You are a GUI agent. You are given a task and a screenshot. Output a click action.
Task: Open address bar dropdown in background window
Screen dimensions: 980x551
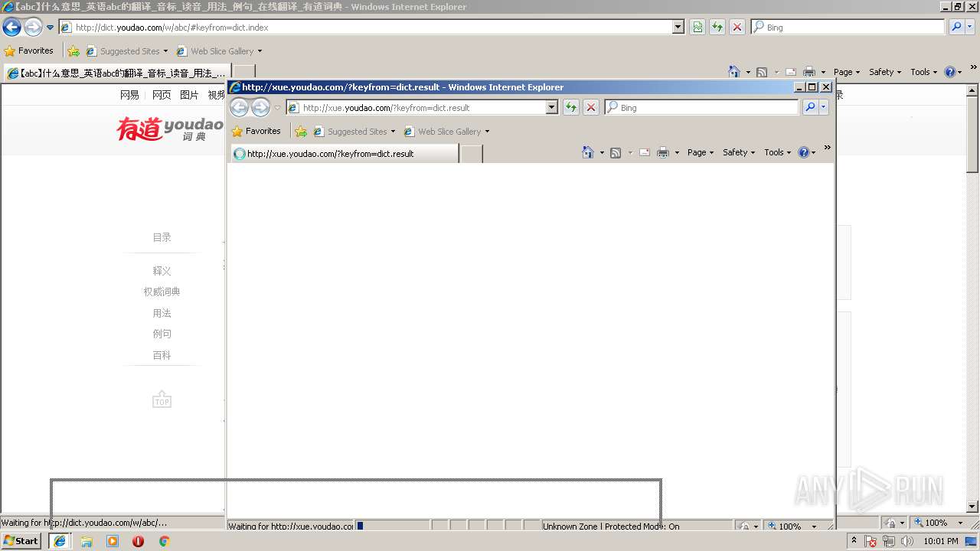(x=678, y=27)
